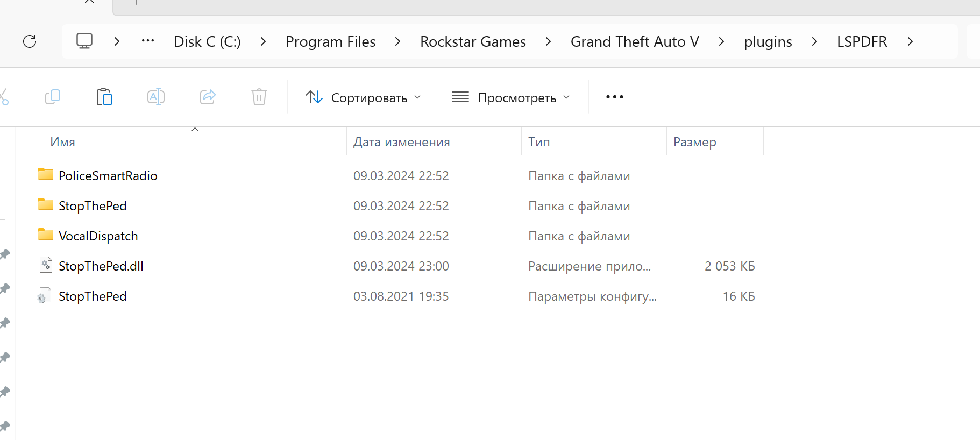Open the three-dots more options menu
The height and width of the screenshot is (440, 980).
(x=614, y=97)
